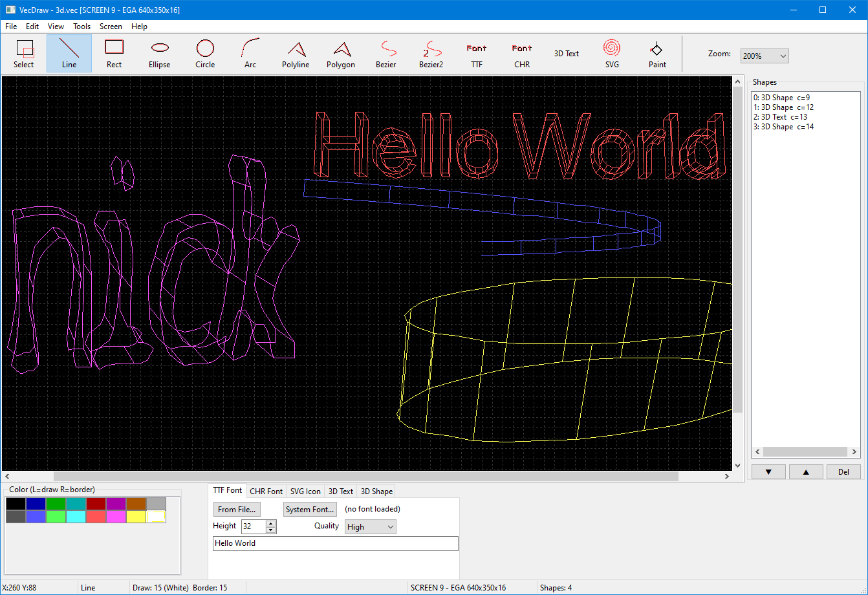Image resolution: width=868 pixels, height=595 pixels.
Task: Open the View menu
Action: tap(56, 27)
